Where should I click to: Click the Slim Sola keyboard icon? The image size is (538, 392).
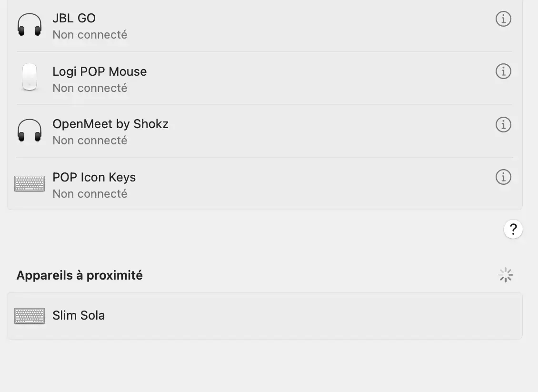[30, 316]
